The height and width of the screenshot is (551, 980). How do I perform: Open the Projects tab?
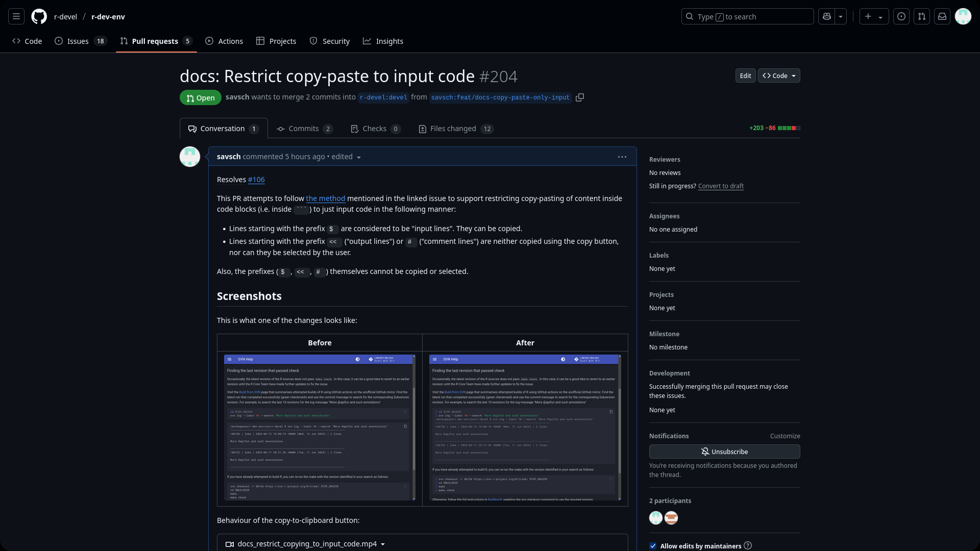pos(276,41)
